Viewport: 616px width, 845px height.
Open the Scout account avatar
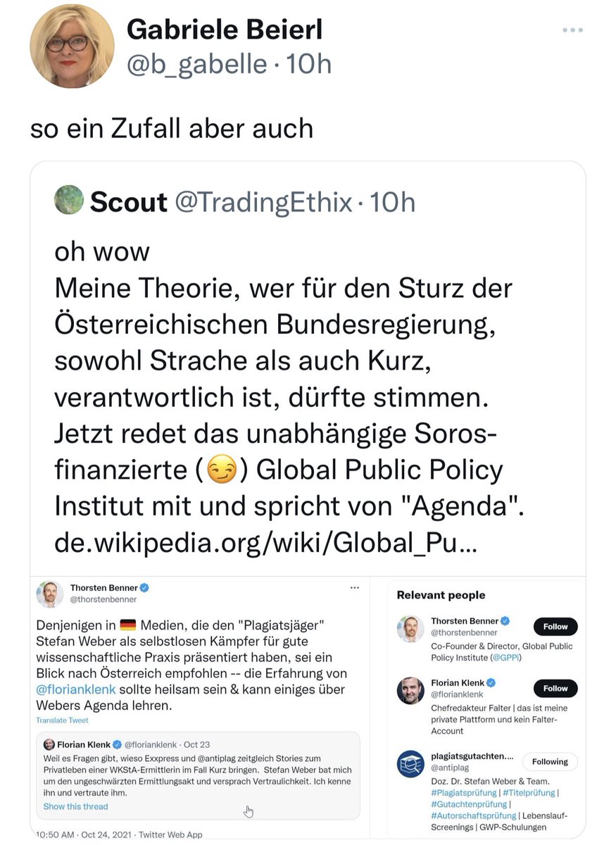(68, 202)
